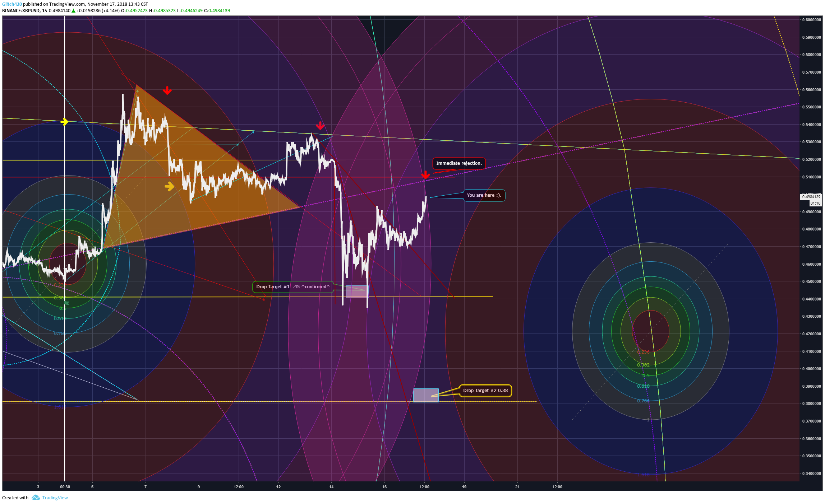Click the 'You are here :)' callout
This screenshot has height=504, width=825.
pos(484,195)
